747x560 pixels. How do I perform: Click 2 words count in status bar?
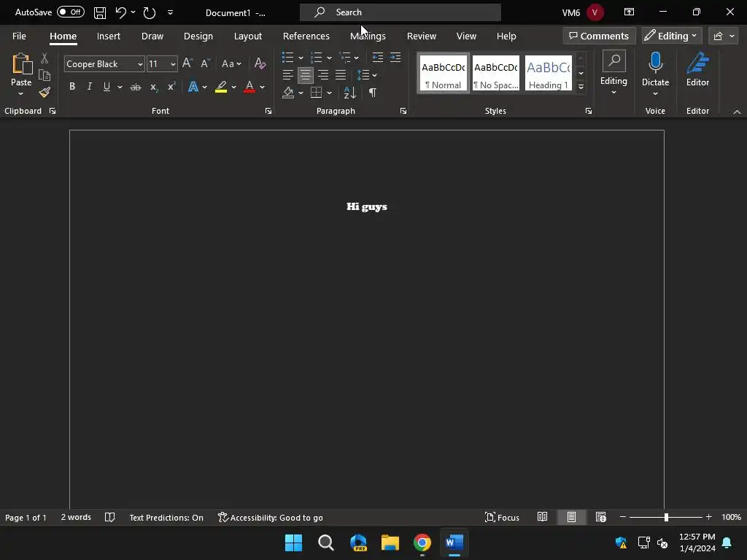76,517
